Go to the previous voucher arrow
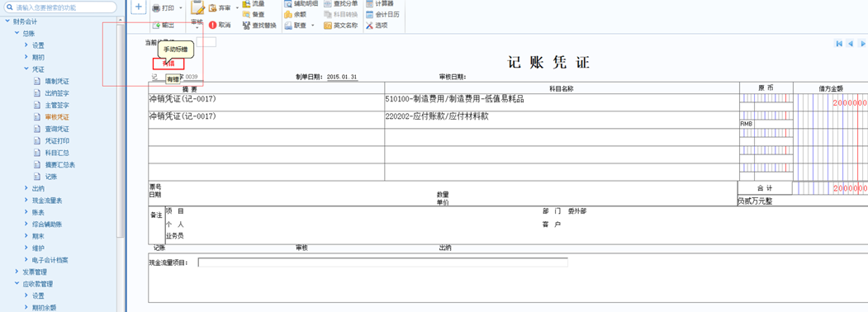This screenshot has height=312, width=868. pyautogui.click(x=851, y=43)
